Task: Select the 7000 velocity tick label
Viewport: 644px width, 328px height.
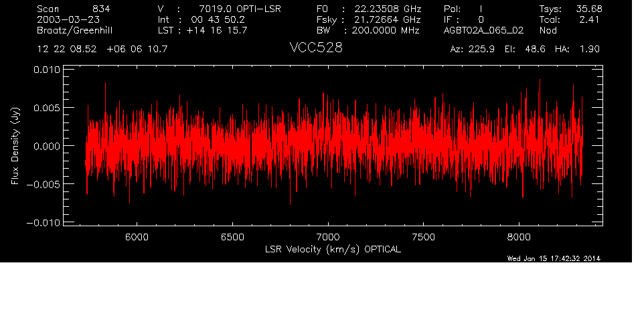Action: [328, 237]
